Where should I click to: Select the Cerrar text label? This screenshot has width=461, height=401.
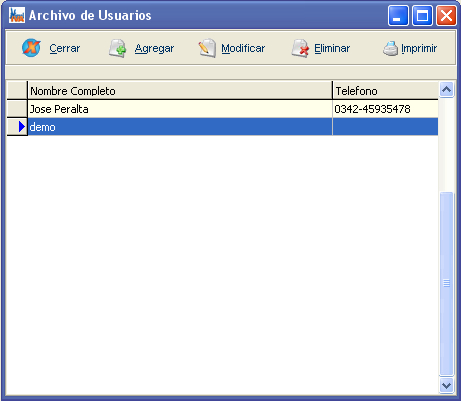65,48
